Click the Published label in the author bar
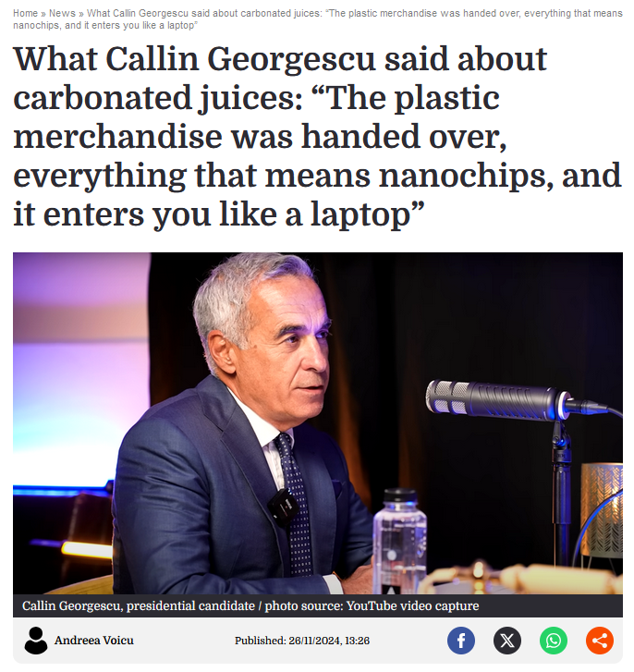Image resolution: width=634 pixels, height=672 pixels. [260, 641]
